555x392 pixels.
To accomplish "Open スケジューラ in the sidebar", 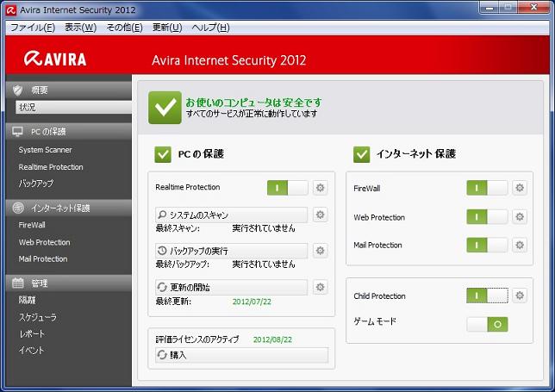I will click(38, 317).
